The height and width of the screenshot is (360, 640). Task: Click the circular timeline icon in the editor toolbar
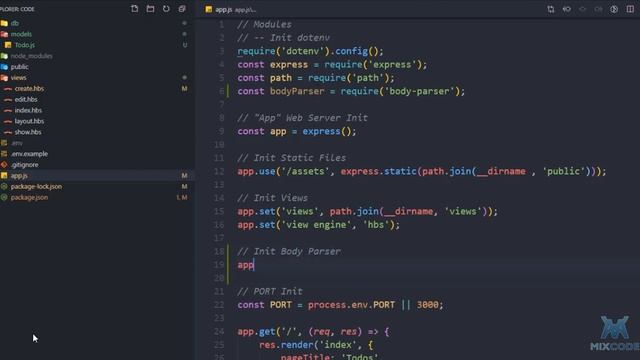tap(614, 9)
